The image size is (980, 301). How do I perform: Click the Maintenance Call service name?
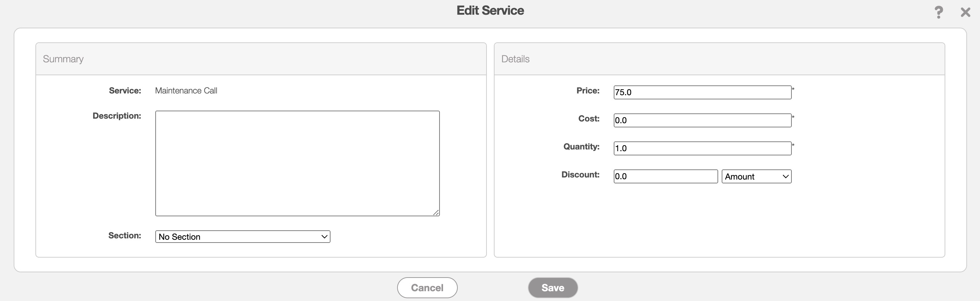point(186,90)
